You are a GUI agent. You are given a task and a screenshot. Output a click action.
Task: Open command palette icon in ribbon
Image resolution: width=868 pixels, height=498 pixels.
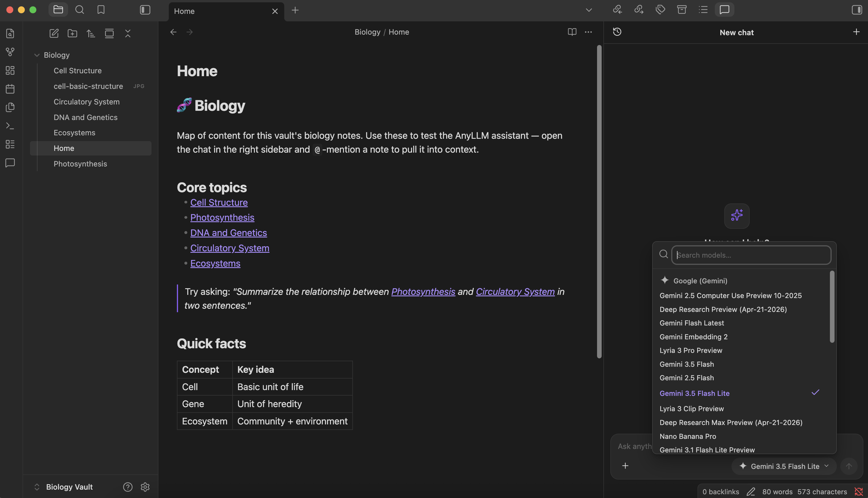[x=10, y=126]
